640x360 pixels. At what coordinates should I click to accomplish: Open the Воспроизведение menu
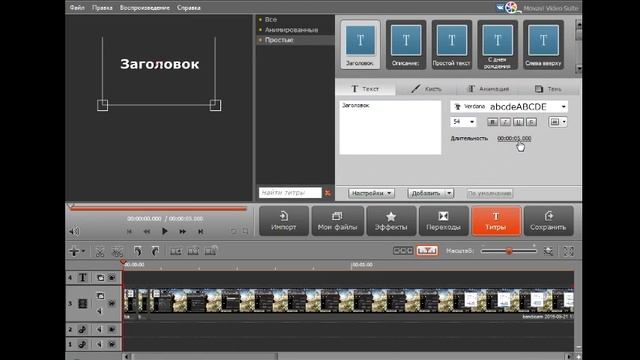(x=144, y=8)
